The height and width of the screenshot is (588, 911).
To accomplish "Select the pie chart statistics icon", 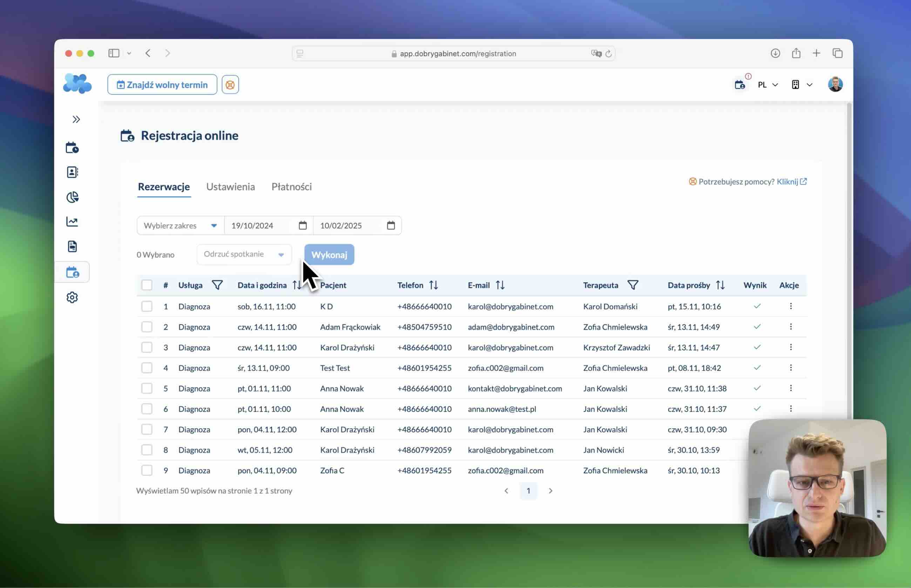I will click(x=72, y=197).
